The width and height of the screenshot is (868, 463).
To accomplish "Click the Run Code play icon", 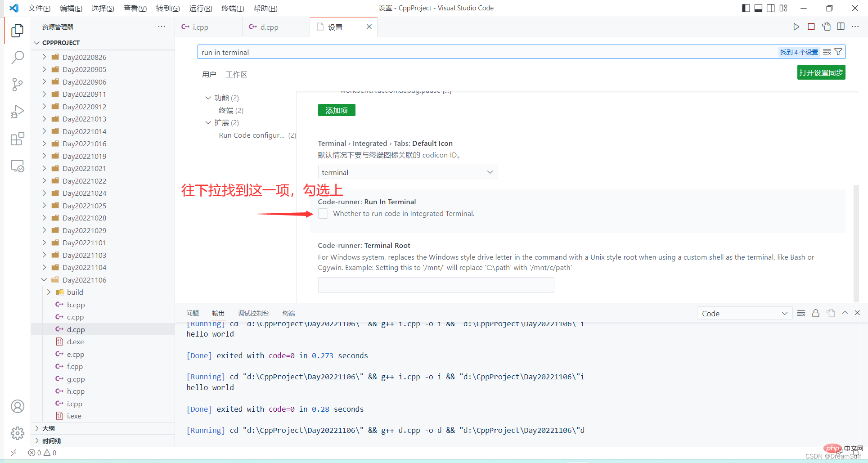I will point(796,27).
